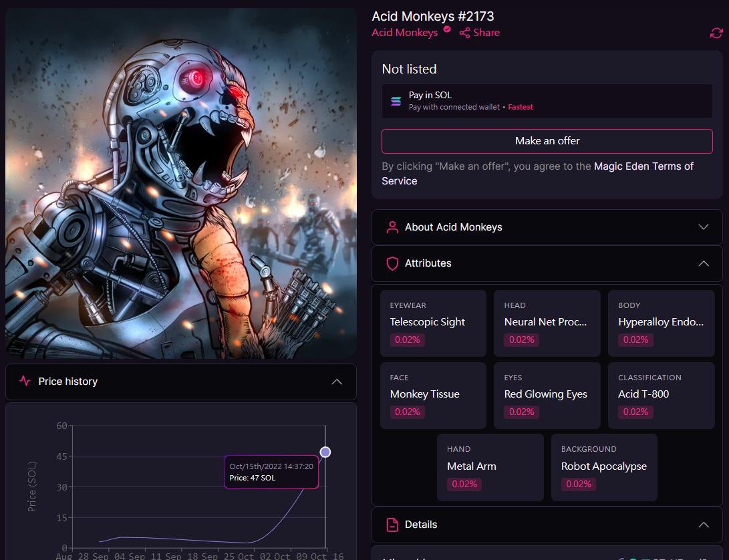Screen dimensions: 729x560
Task: Collapse the Attributes section chevron
Action: [x=704, y=263]
